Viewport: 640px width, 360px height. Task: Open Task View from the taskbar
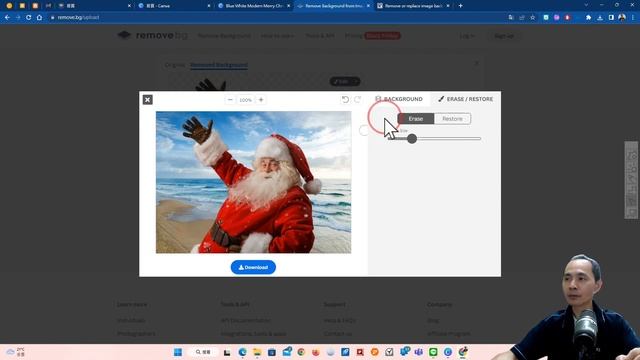(227, 352)
